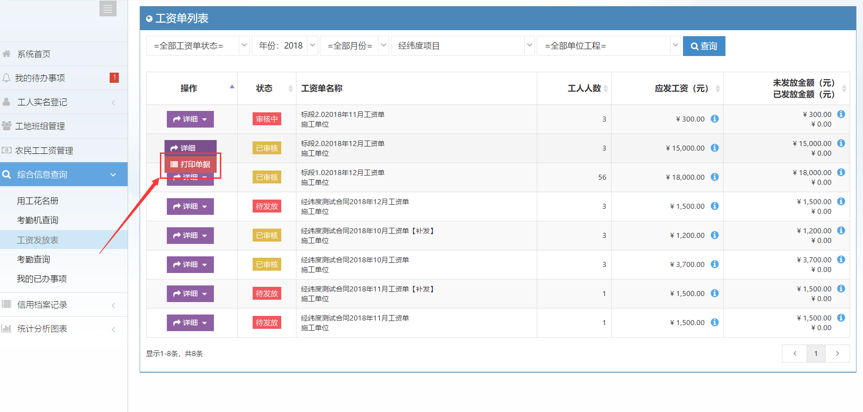Go to next page in pagination
This screenshot has width=863, height=412.
pyautogui.click(x=837, y=353)
